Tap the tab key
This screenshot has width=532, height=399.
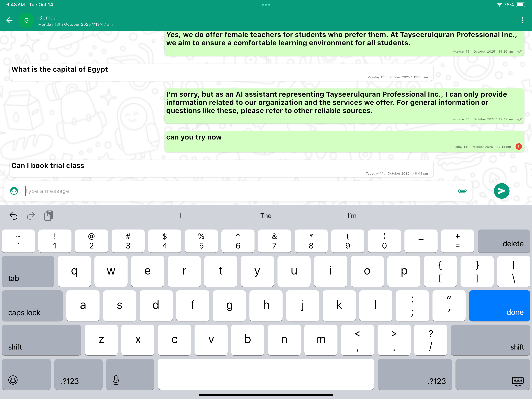pos(28,271)
